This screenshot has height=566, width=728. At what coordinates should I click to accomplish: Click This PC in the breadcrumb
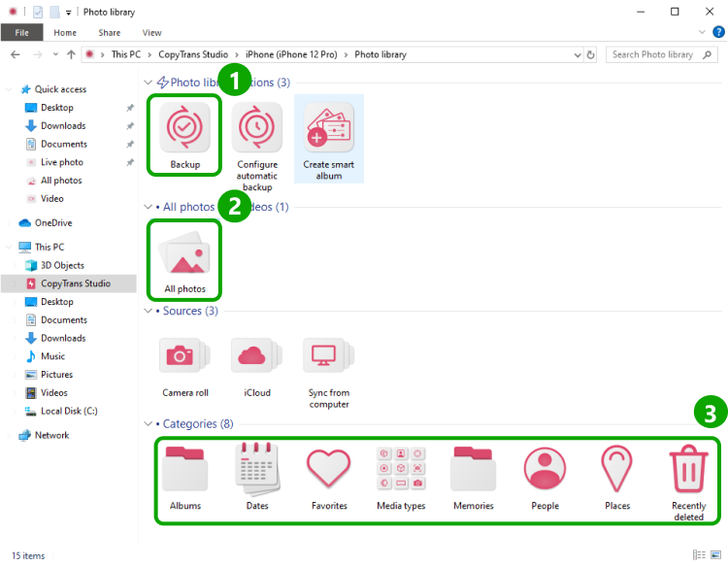point(126,54)
